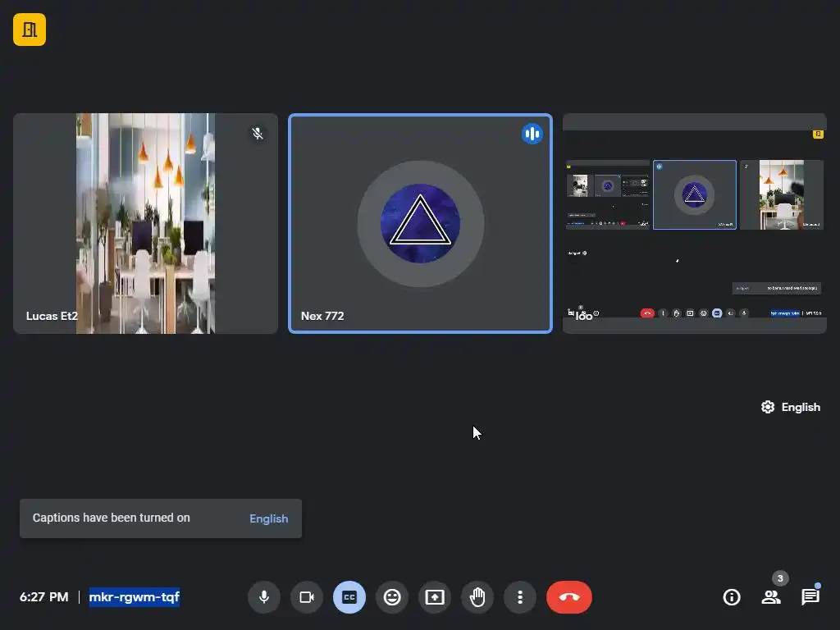Click the English link in the captions notification
Image resolution: width=840 pixels, height=630 pixels.
click(269, 518)
